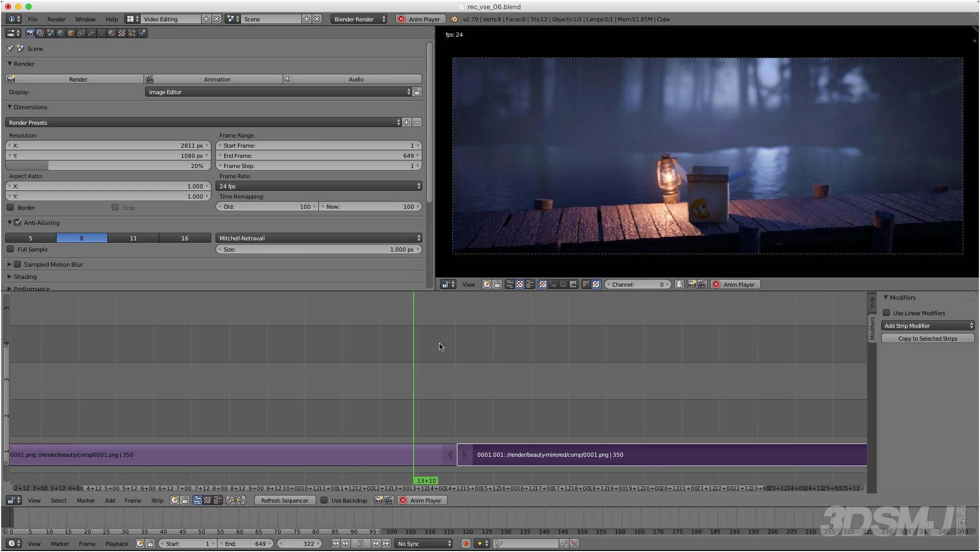Open the Material properties tab
The height and width of the screenshot is (552, 980).
click(x=112, y=33)
